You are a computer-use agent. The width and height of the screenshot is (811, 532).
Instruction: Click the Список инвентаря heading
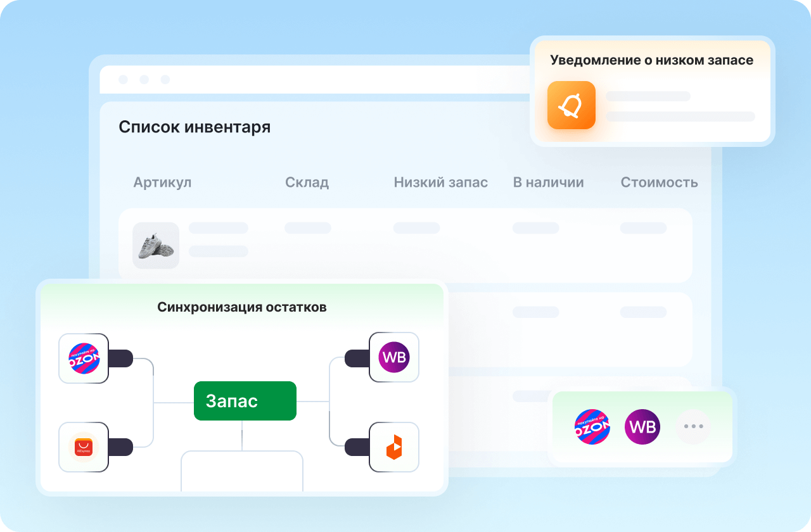coord(195,127)
